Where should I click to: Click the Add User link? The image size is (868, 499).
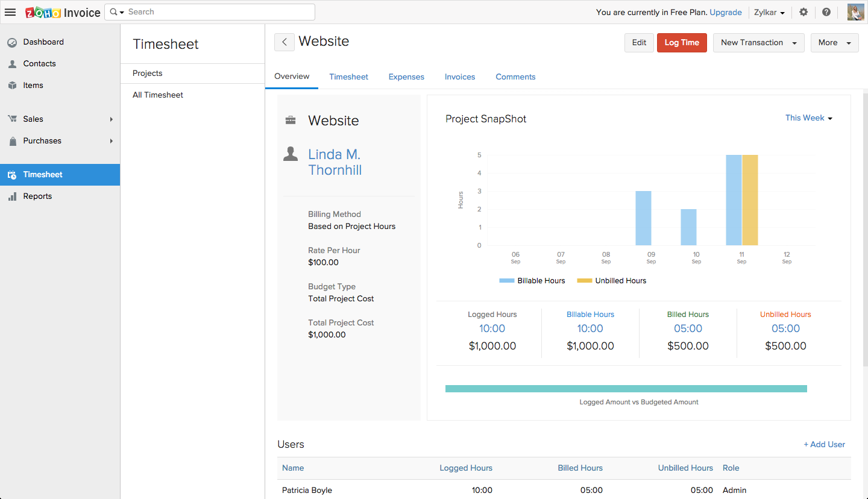click(x=824, y=445)
